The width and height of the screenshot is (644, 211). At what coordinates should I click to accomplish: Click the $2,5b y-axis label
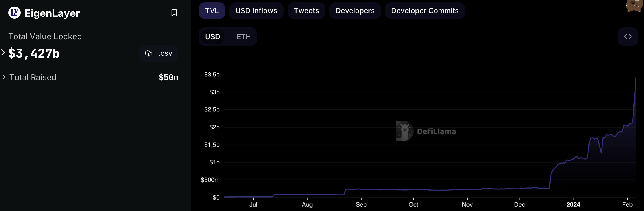(x=212, y=109)
